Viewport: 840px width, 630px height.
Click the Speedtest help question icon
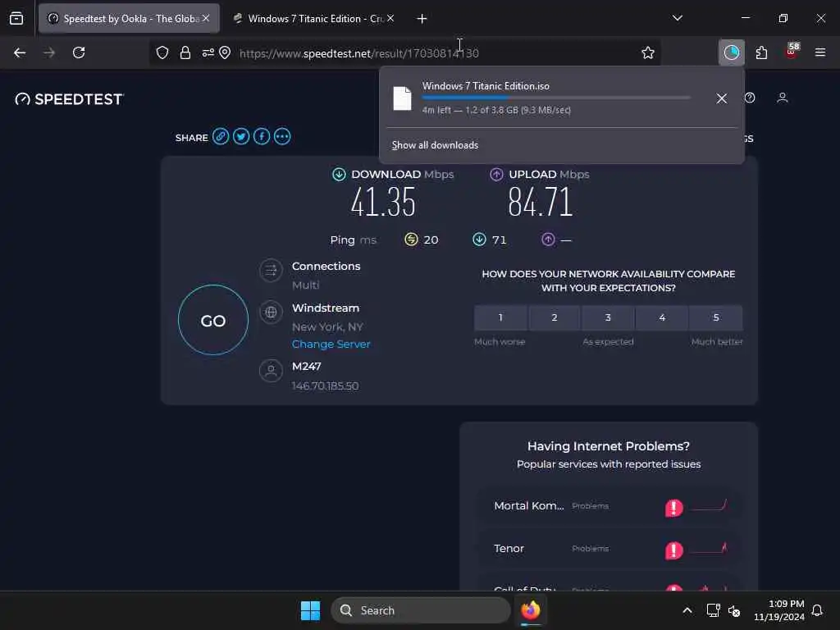coord(750,98)
